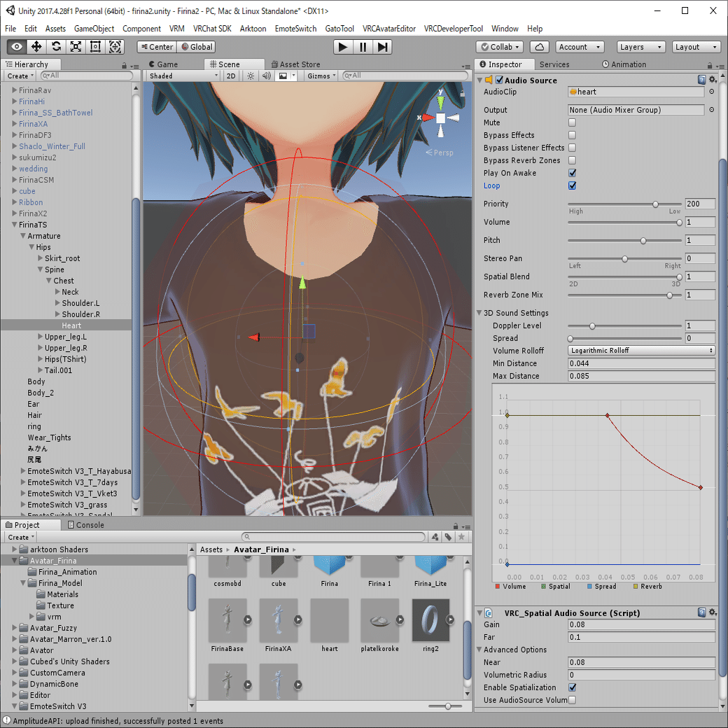Disable the Loop checkbox
Image resolution: width=728 pixels, height=728 pixels.
(x=572, y=185)
